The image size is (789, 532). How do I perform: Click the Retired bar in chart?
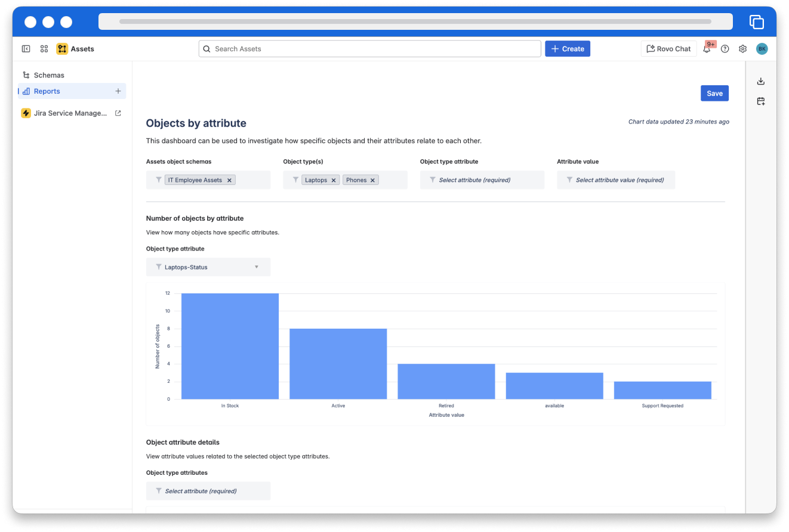coord(446,381)
